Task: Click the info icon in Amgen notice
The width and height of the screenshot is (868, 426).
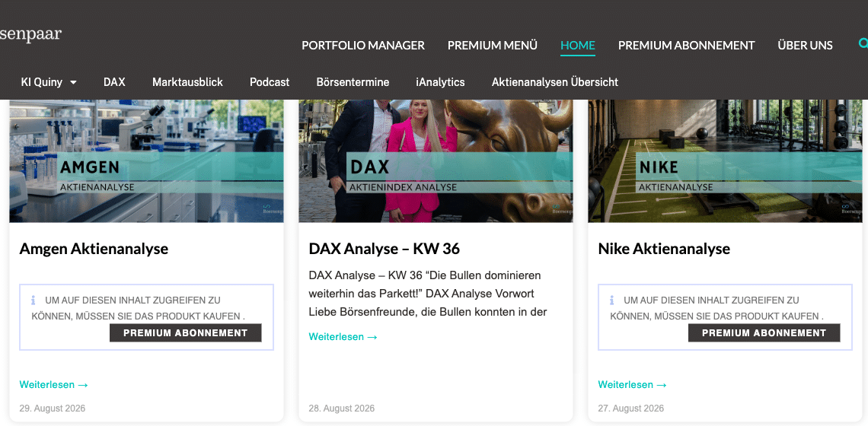Action: tap(34, 300)
